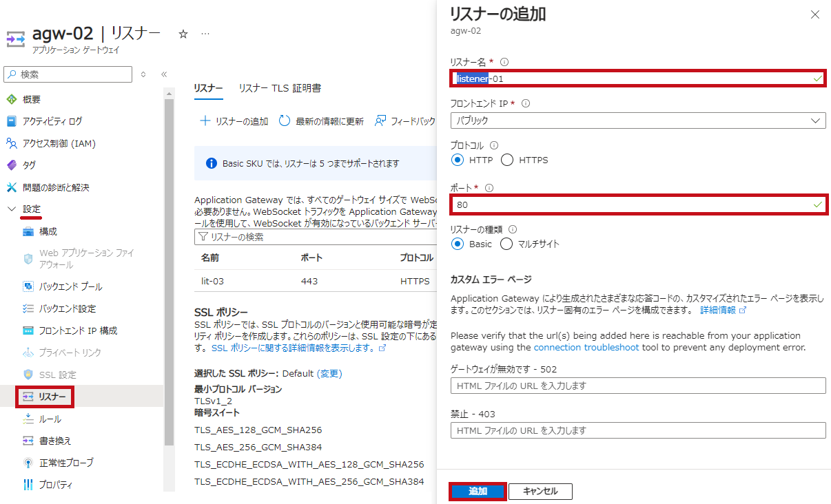Click the 問題の診断と解決 wrench icon
The image size is (831, 504).
[x=11, y=187]
